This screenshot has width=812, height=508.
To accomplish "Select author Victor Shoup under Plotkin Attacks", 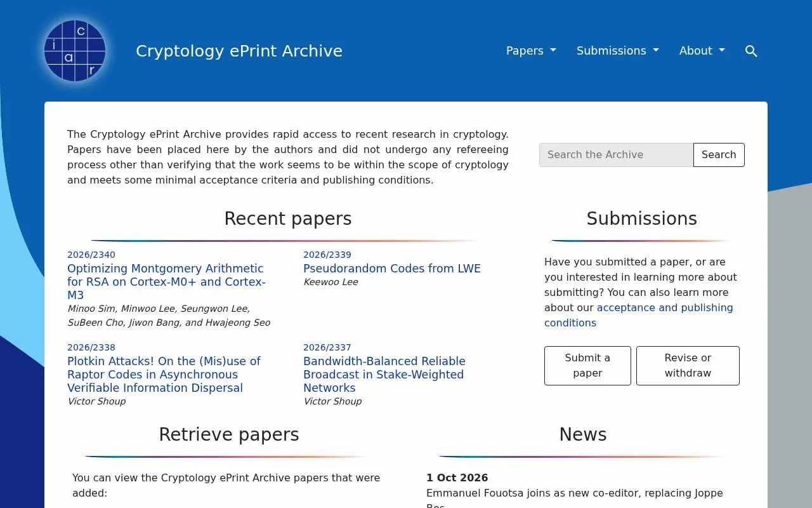I will (96, 401).
